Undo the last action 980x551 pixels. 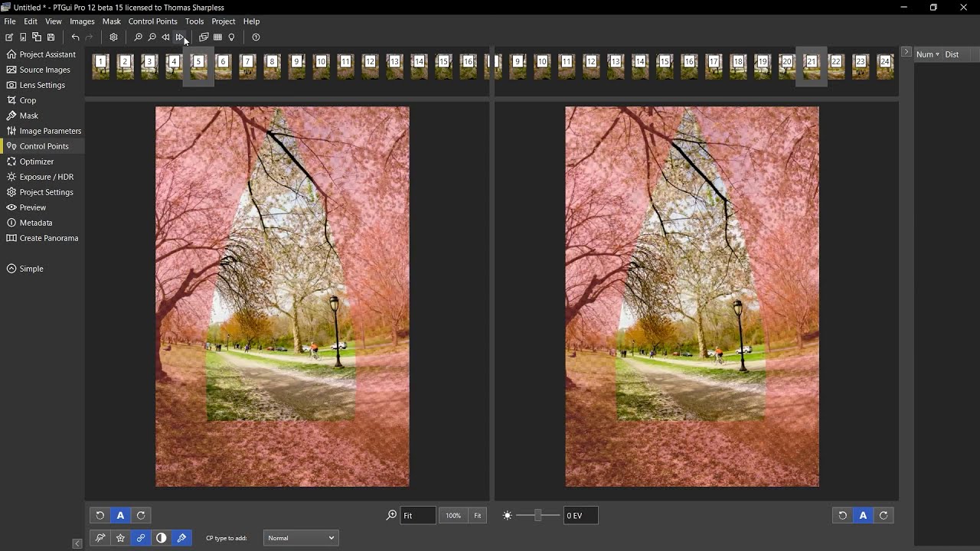click(x=75, y=37)
